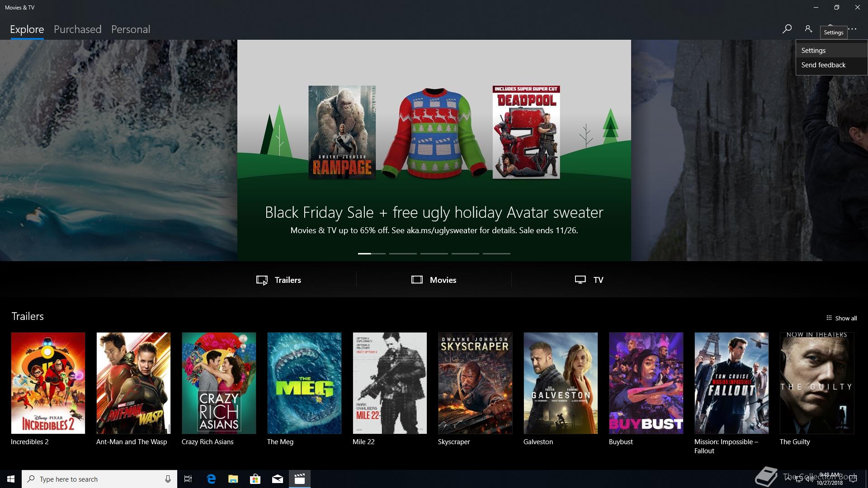Open the Windows Start menu
The width and height of the screenshot is (868, 488).
pyautogui.click(x=11, y=479)
